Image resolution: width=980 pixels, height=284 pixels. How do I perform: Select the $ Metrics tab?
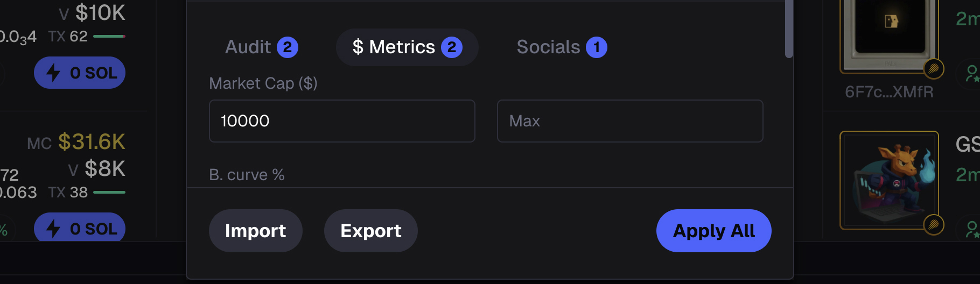pyautogui.click(x=407, y=47)
